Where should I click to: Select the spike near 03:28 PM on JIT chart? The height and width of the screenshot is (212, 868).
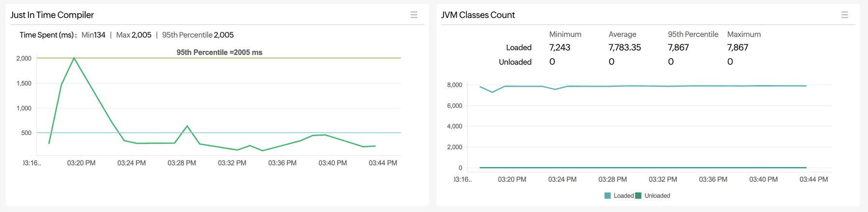tap(187, 126)
